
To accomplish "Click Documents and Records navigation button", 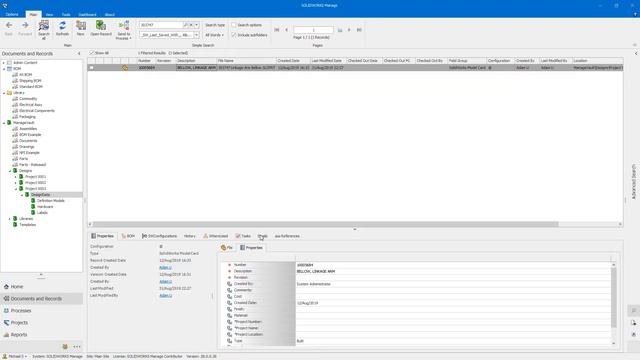I will (x=42, y=299).
